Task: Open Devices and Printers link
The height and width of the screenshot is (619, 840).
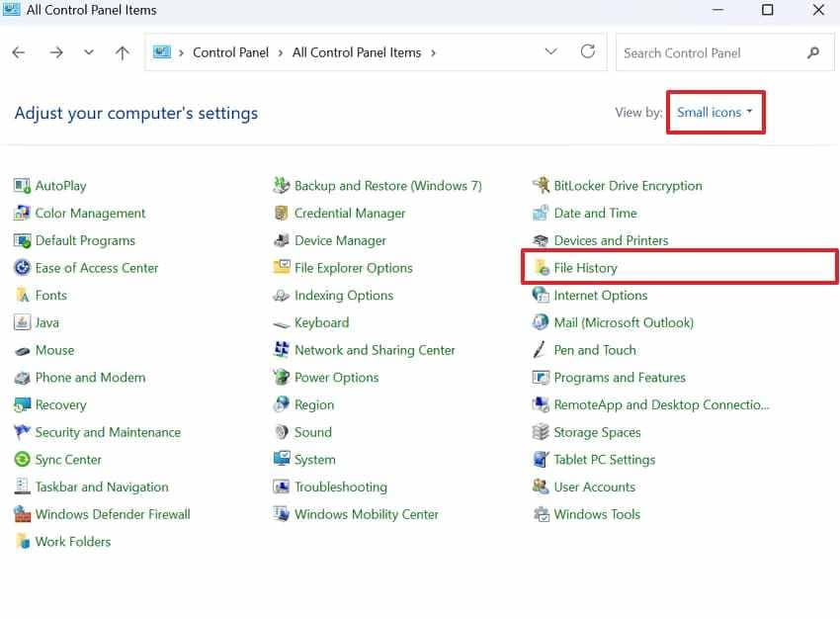Action: (x=611, y=240)
